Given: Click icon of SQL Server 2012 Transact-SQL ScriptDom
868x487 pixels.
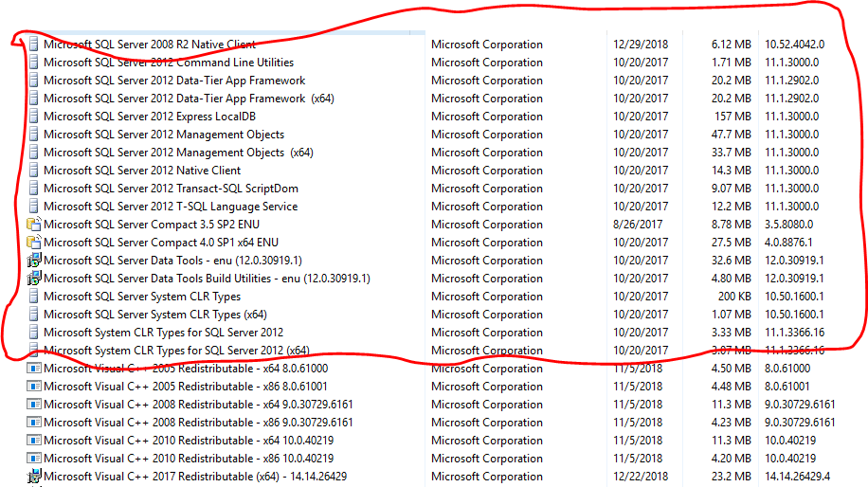Looking at the screenshot, I should click(x=34, y=189).
